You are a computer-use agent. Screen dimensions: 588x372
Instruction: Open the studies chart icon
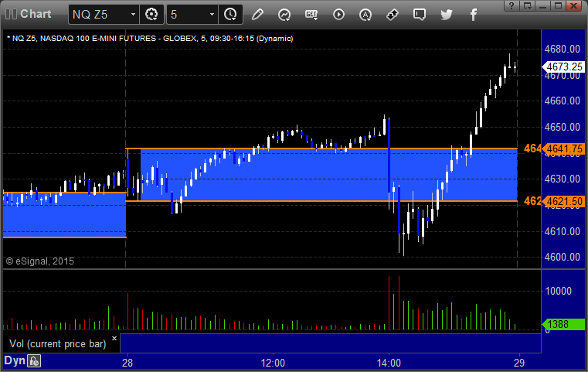[x=284, y=15]
